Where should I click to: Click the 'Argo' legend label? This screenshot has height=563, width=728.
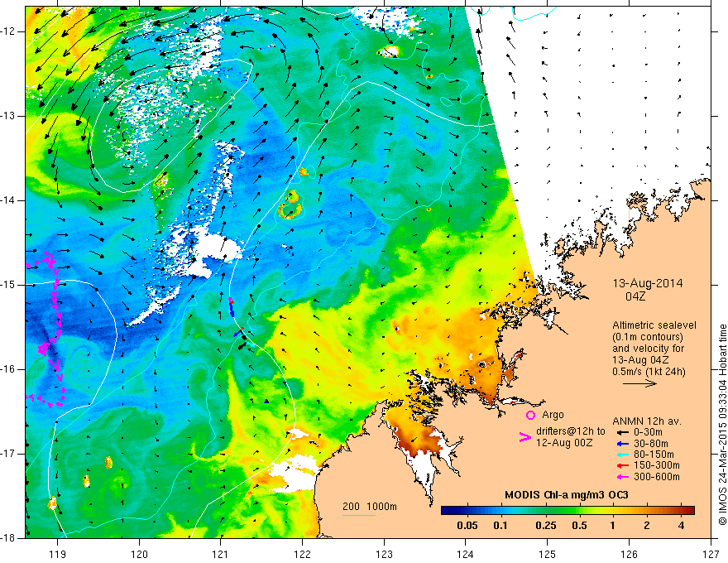pyautogui.click(x=553, y=415)
